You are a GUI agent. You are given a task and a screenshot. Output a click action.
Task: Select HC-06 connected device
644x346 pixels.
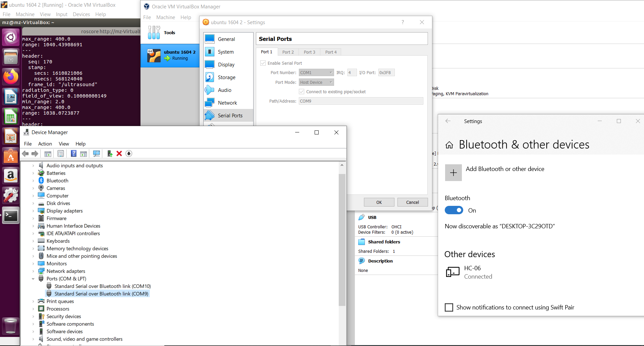pyautogui.click(x=470, y=272)
